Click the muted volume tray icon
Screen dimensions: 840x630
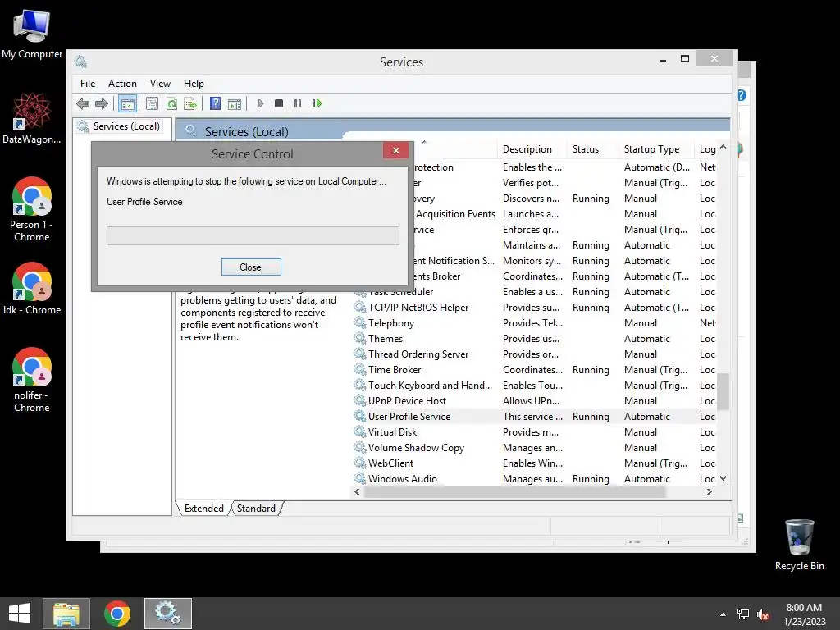(763, 614)
